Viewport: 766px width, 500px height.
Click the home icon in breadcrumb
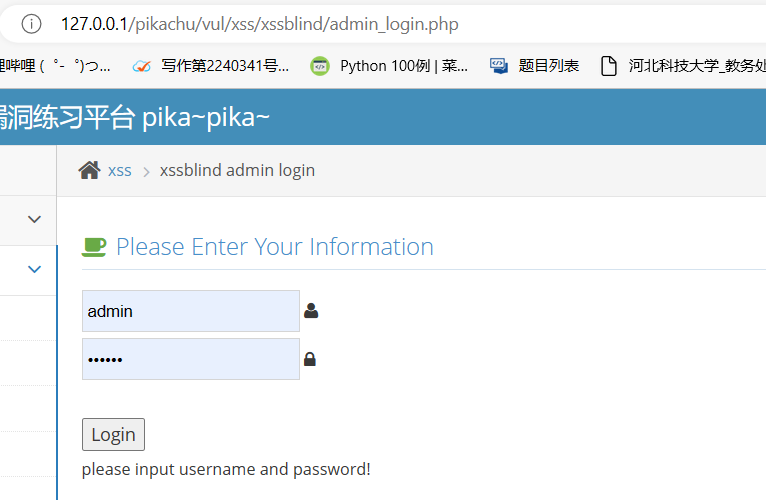pos(89,170)
